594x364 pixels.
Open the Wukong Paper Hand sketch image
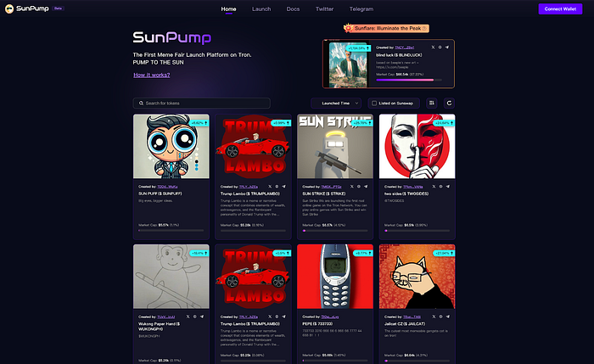pyautogui.click(x=171, y=277)
